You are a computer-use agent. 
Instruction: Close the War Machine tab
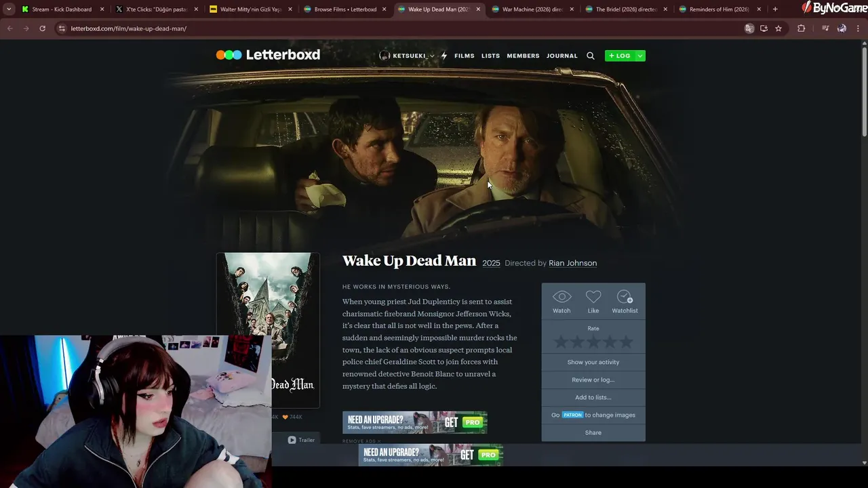click(572, 9)
